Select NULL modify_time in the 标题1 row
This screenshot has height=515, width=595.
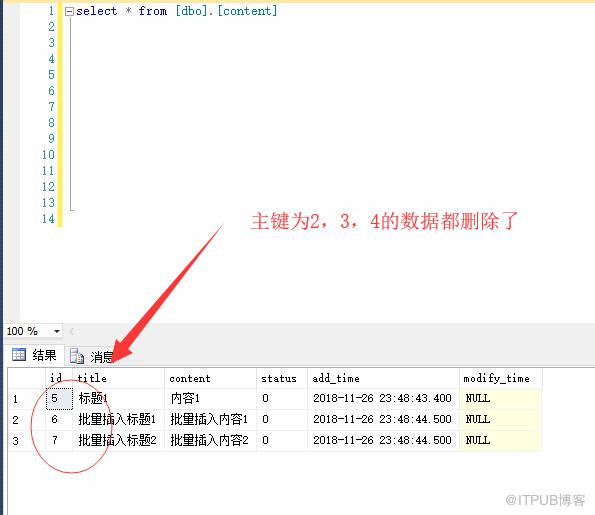pos(501,398)
